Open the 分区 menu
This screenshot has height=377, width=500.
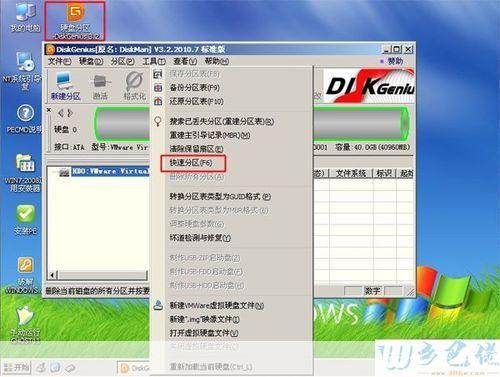click(122, 61)
